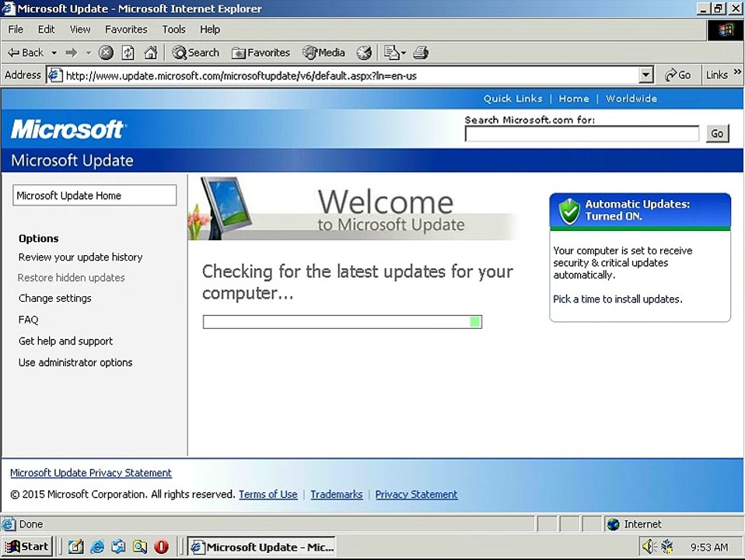
Task: Open the File menu
Action: click(x=16, y=30)
